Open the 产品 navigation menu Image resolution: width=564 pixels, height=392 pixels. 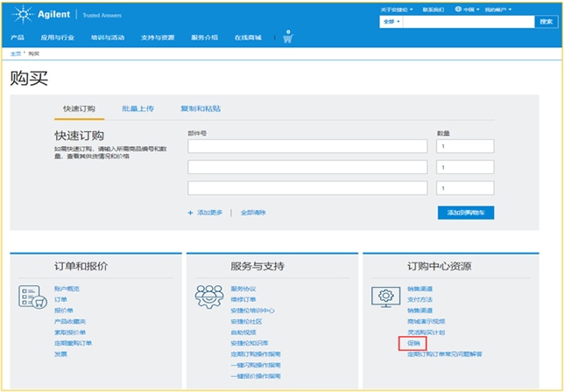18,38
